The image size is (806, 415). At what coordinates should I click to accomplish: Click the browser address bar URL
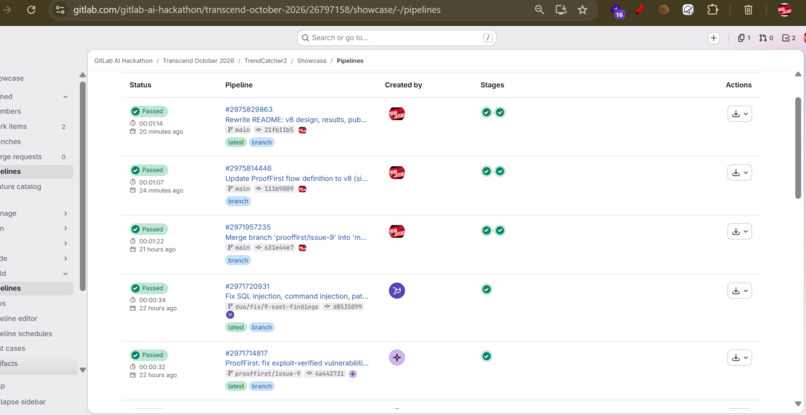coord(257,10)
